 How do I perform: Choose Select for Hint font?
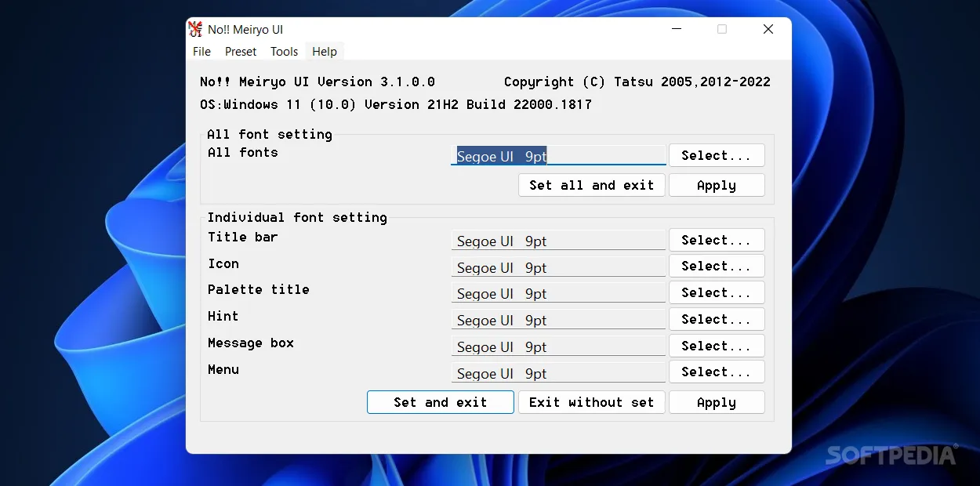click(716, 319)
